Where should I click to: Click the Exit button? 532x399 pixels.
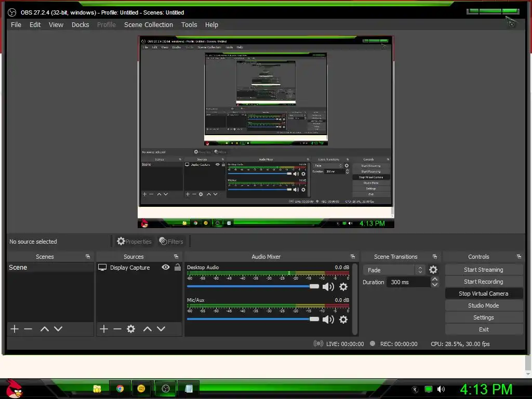(484, 329)
